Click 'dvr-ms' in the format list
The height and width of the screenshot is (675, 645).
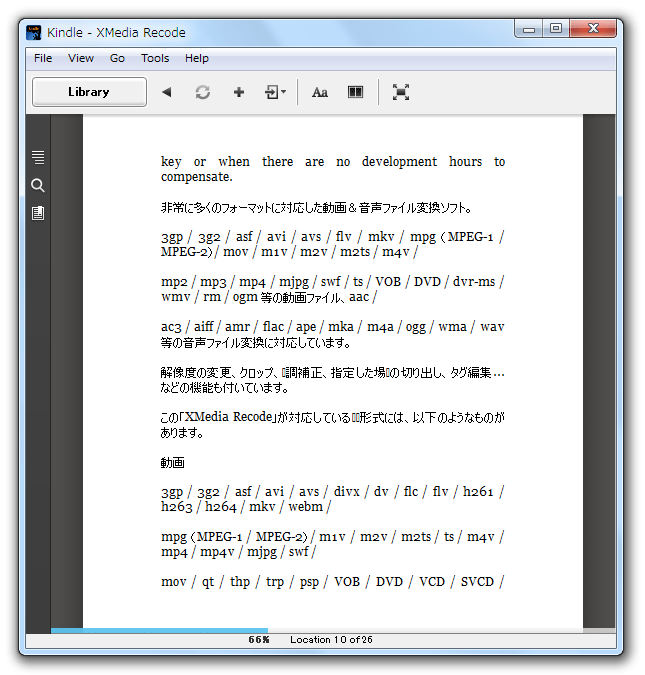tap(474, 282)
